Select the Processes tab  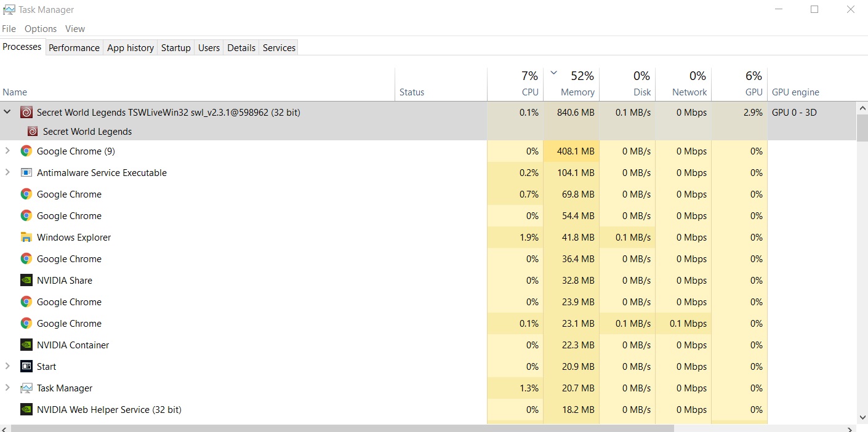(x=22, y=47)
